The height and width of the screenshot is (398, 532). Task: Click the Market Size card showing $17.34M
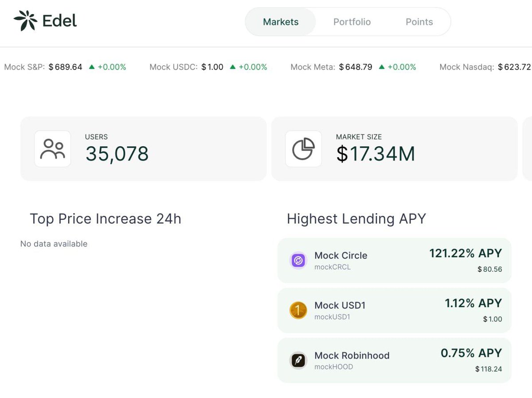click(x=394, y=149)
